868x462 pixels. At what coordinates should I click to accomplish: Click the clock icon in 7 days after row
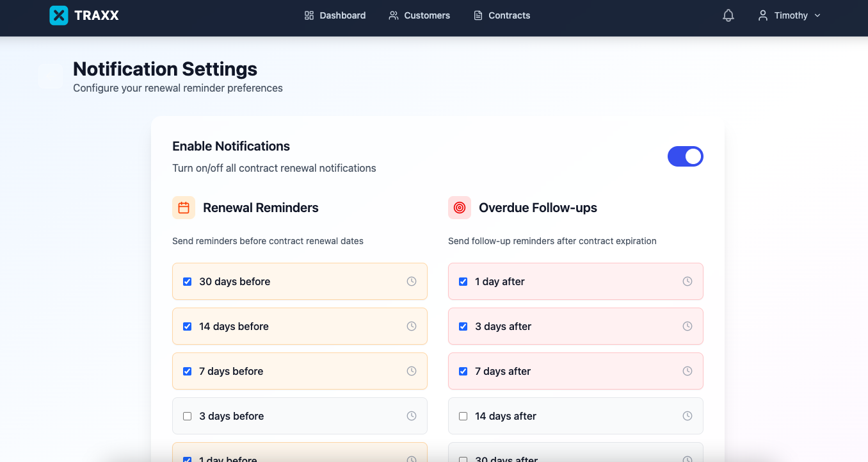687,371
